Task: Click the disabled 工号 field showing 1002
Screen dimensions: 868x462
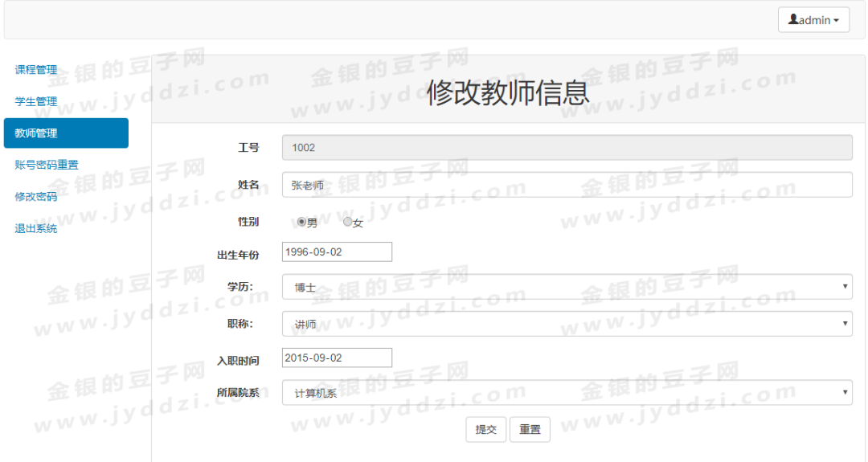Action: click(x=567, y=148)
